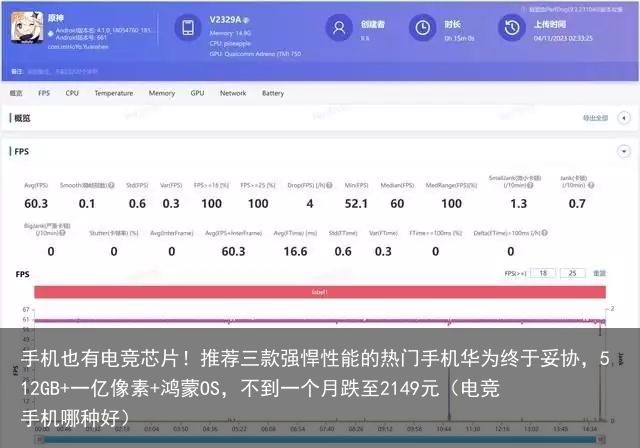640x448 pixels.
Task: Open the Battery tab
Action: pos(273,93)
